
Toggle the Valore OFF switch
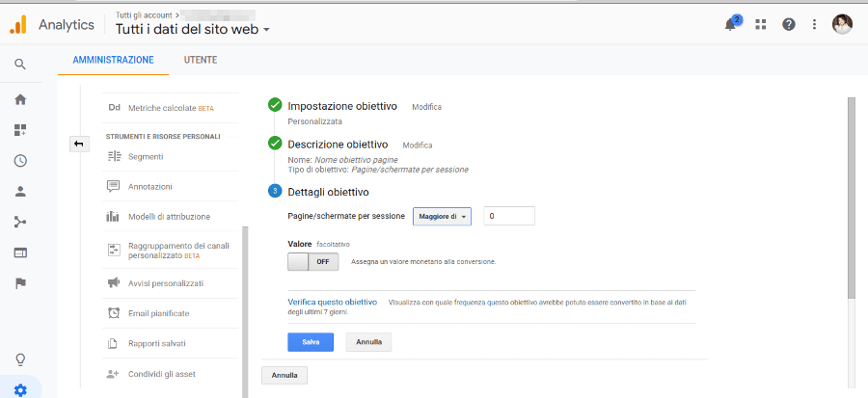point(312,261)
